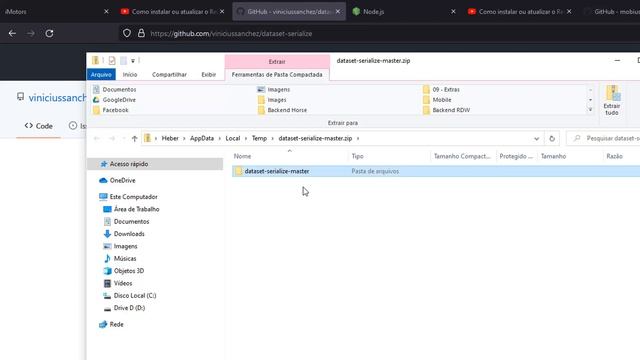Expand chevron after dataset-serialize-master.zip breadcrumb

click(x=358, y=138)
